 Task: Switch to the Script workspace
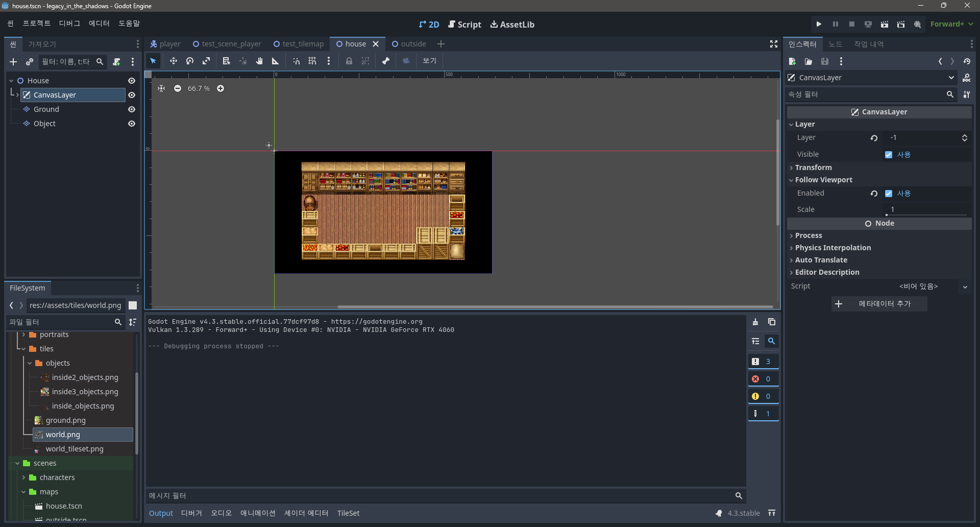pyautogui.click(x=464, y=25)
